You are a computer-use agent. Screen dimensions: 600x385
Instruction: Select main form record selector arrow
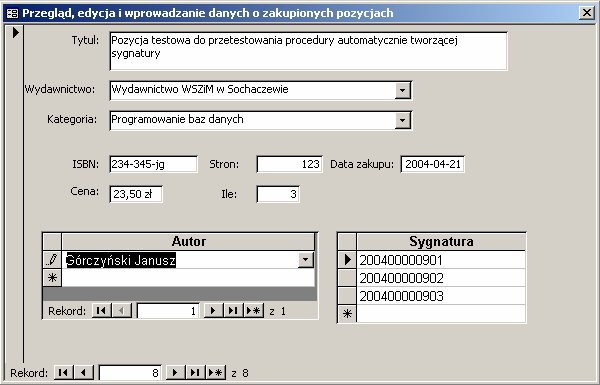click(15, 33)
